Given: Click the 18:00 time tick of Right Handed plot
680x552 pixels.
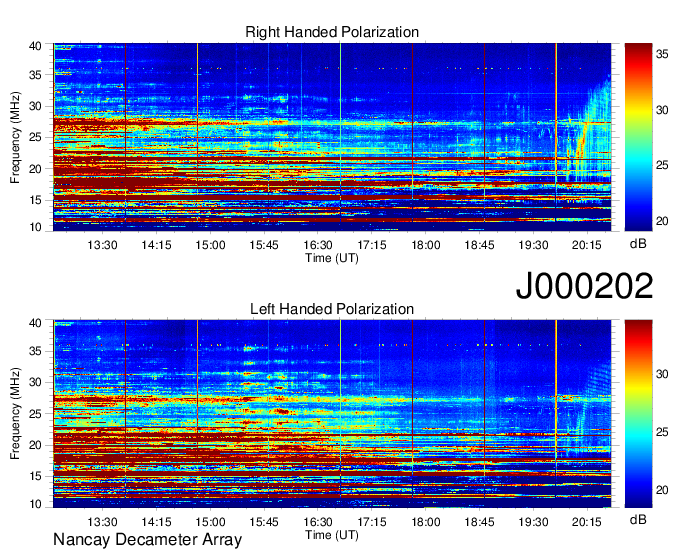Looking at the screenshot, I should pyautogui.click(x=425, y=245).
